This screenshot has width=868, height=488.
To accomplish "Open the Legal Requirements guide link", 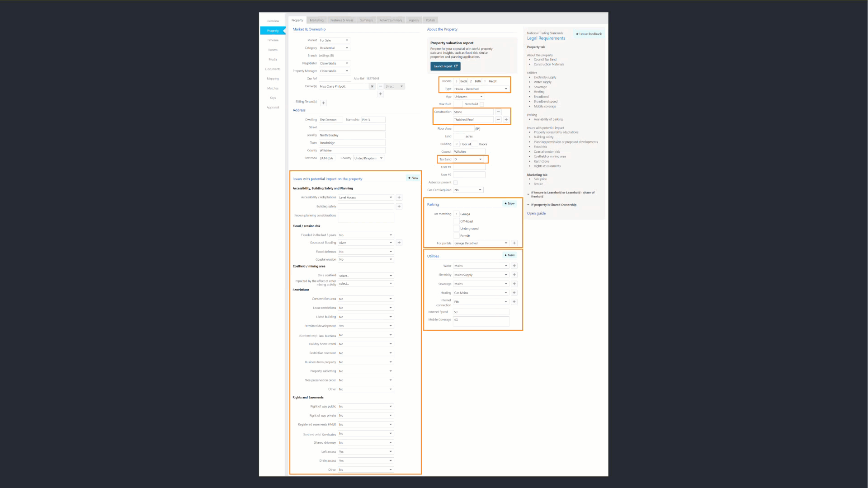I will pyautogui.click(x=536, y=213).
